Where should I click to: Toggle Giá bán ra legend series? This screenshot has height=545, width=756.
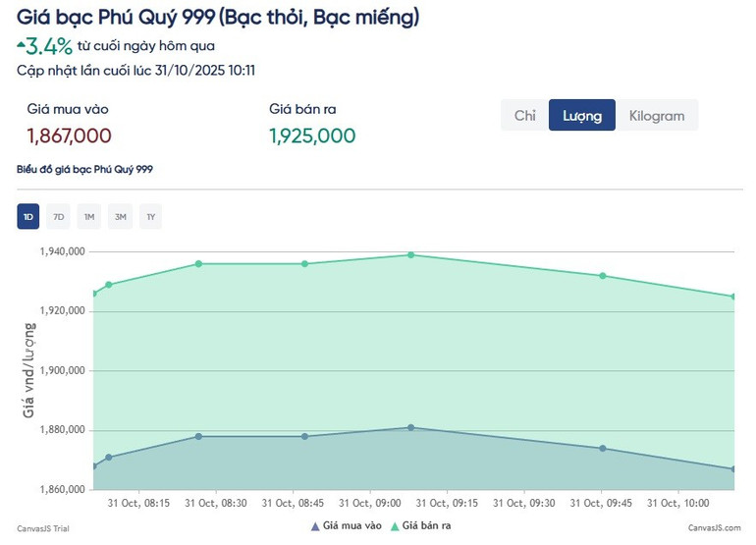coord(422,526)
